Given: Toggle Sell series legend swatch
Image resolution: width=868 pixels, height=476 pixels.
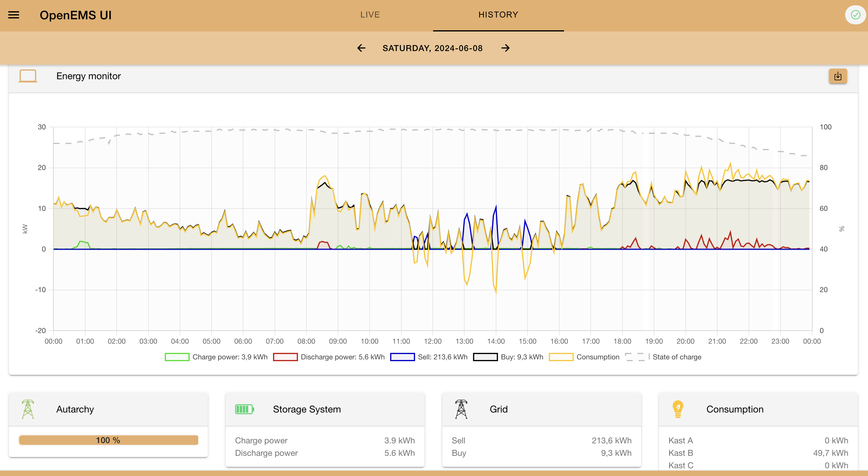Looking at the screenshot, I should [x=402, y=357].
